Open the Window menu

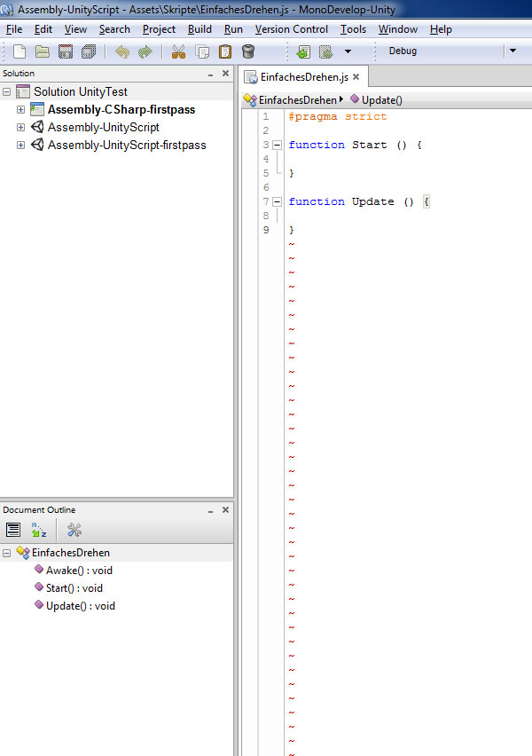coord(398,29)
